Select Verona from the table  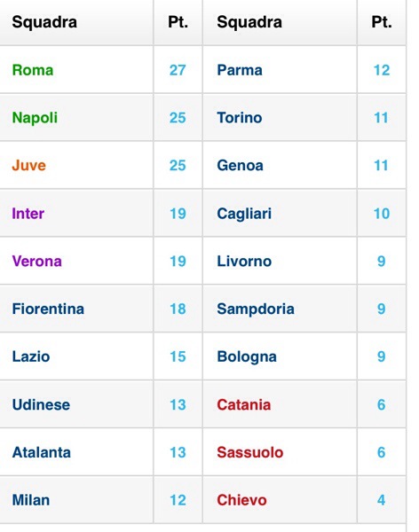[x=36, y=262]
